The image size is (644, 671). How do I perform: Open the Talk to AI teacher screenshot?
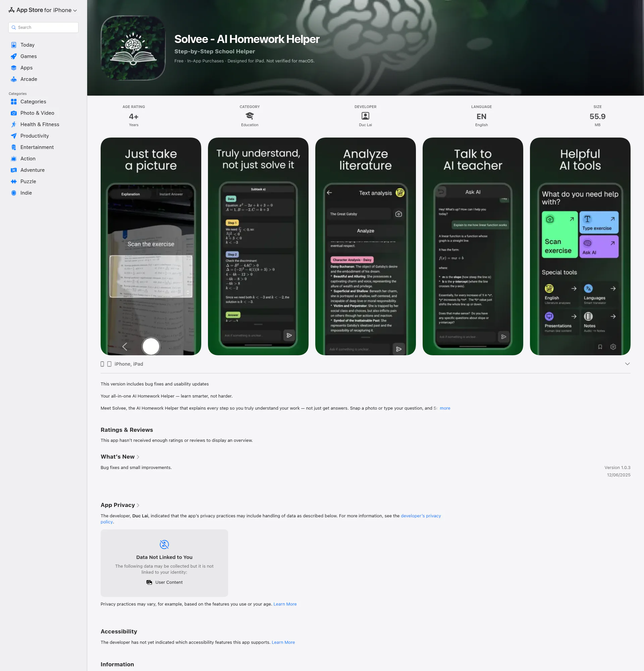(473, 247)
